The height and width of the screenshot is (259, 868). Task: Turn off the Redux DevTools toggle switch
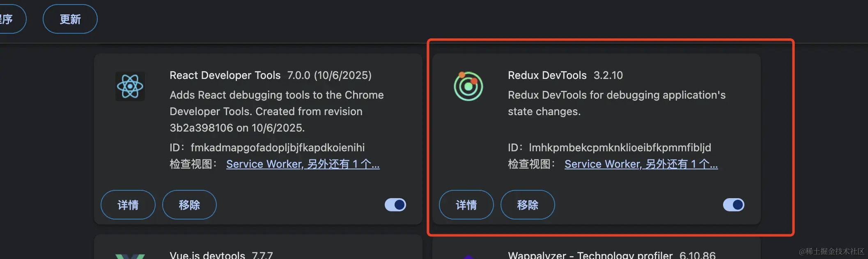[x=734, y=205]
